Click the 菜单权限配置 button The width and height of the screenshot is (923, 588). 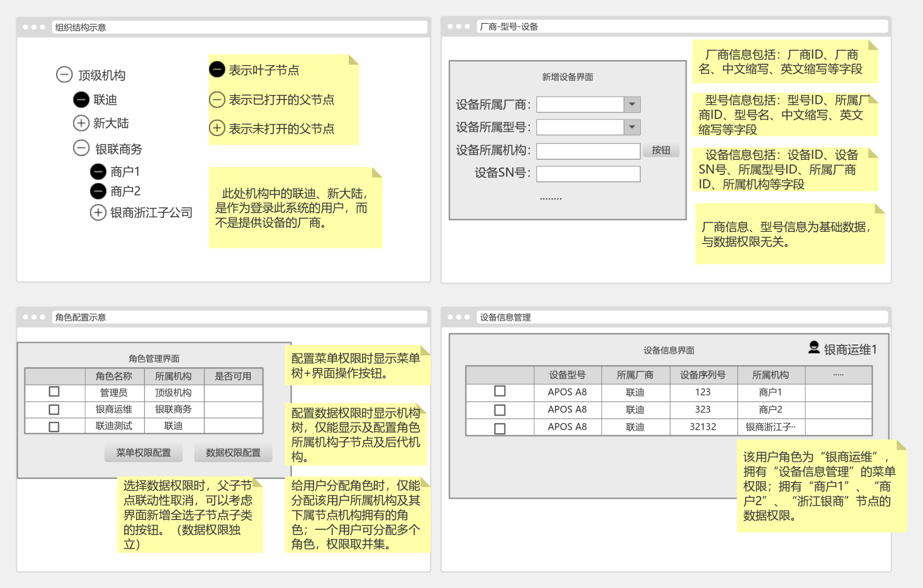143,452
